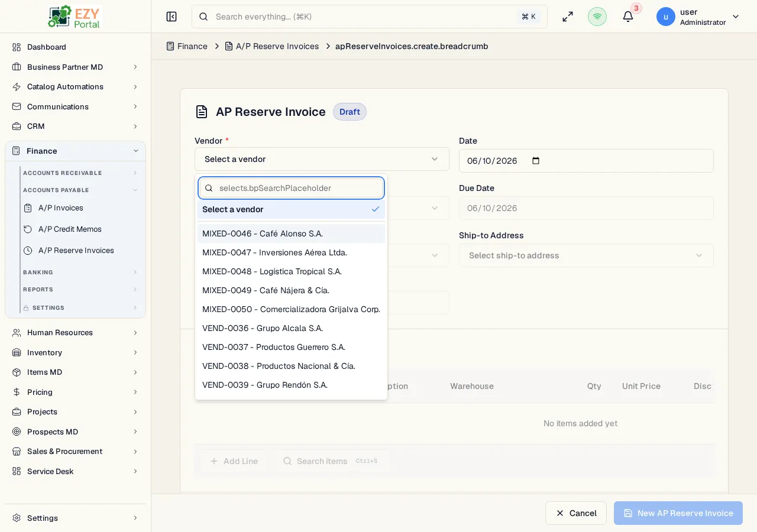Select vendor VEND-0037 - Productos Guerrero S.A.
The height and width of the screenshot is (532, 757).
click(291, 347)
